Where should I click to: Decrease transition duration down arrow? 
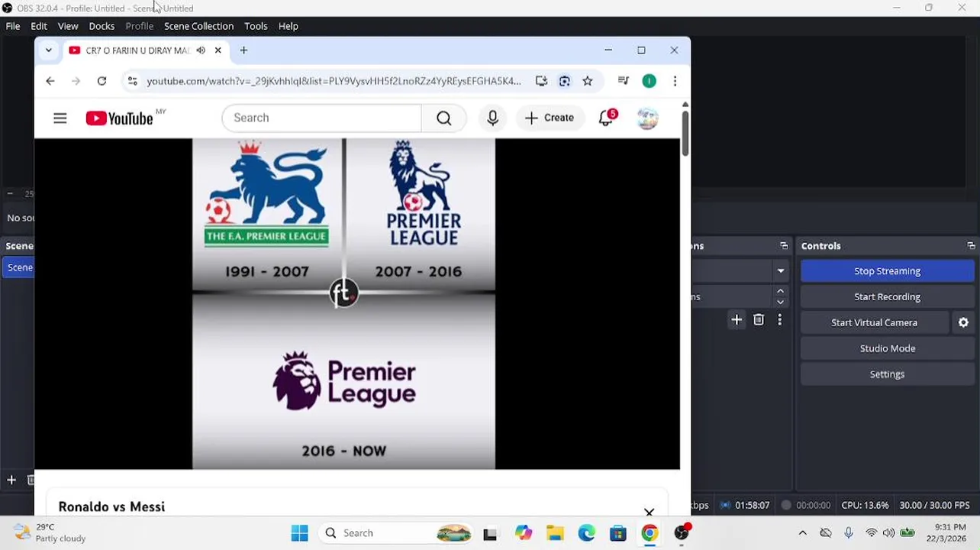(x=780, y=302)
